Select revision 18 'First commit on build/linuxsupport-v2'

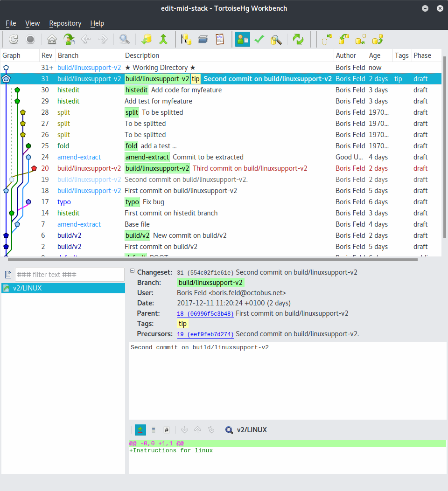click(x=221, y=191)
